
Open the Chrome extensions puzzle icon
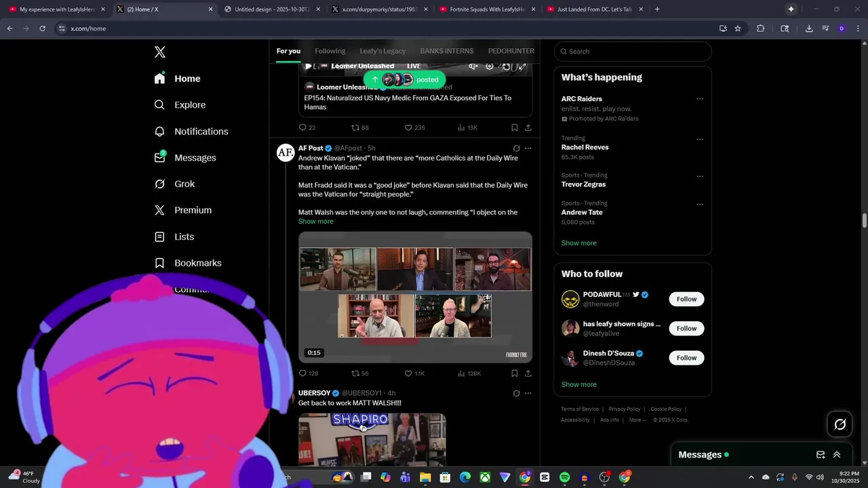coord(760,28)
